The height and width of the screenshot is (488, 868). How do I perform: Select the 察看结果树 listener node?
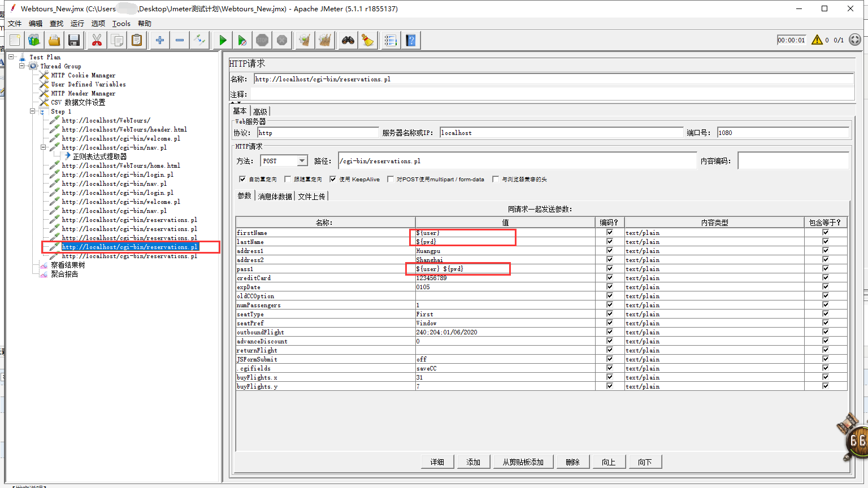point(68,265)
